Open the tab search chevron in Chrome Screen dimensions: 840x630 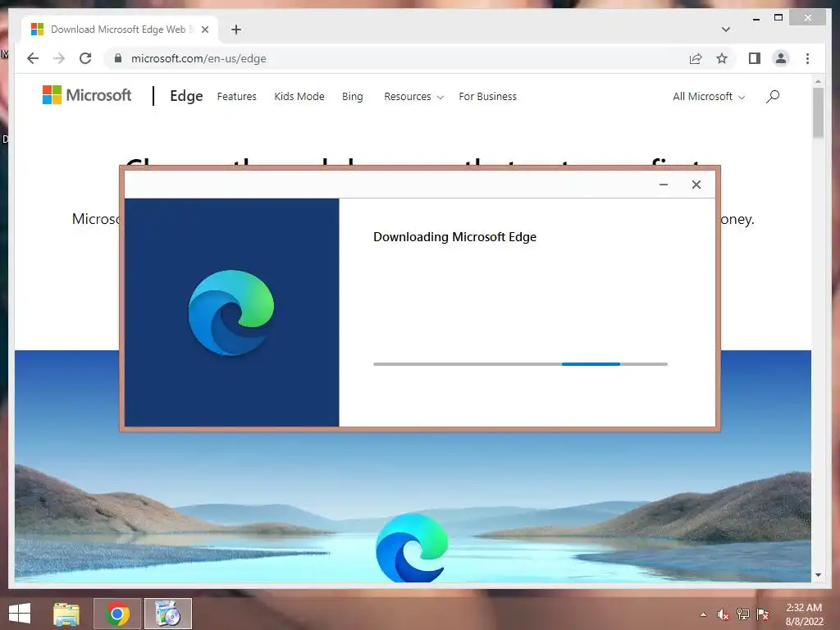pos(726,30)
